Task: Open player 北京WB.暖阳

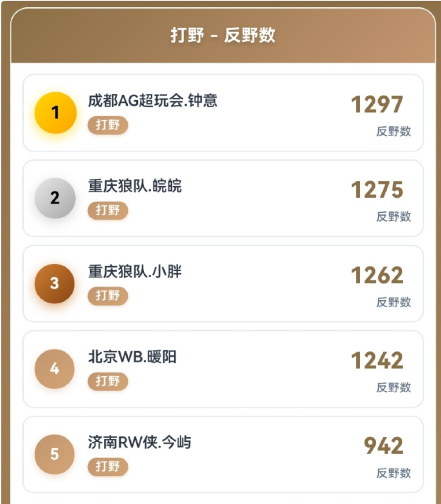Action: (132, 357)
